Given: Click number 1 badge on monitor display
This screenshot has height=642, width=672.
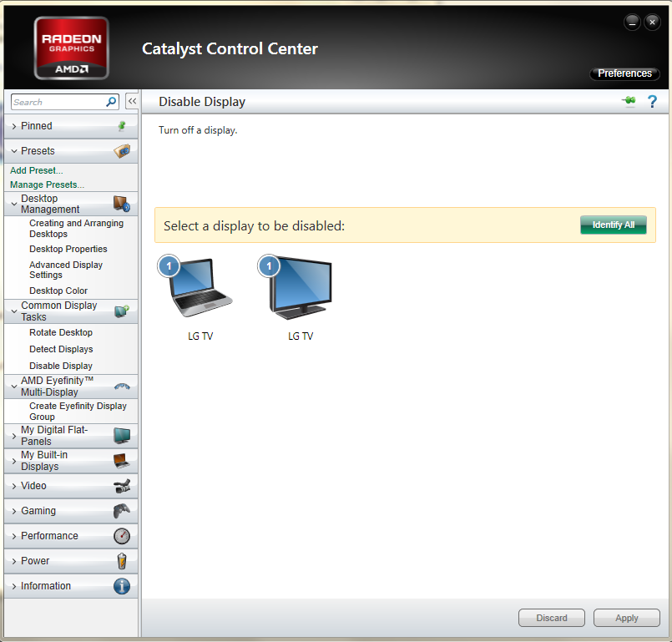Looking at the screenshot, I should tap(269, 266).
